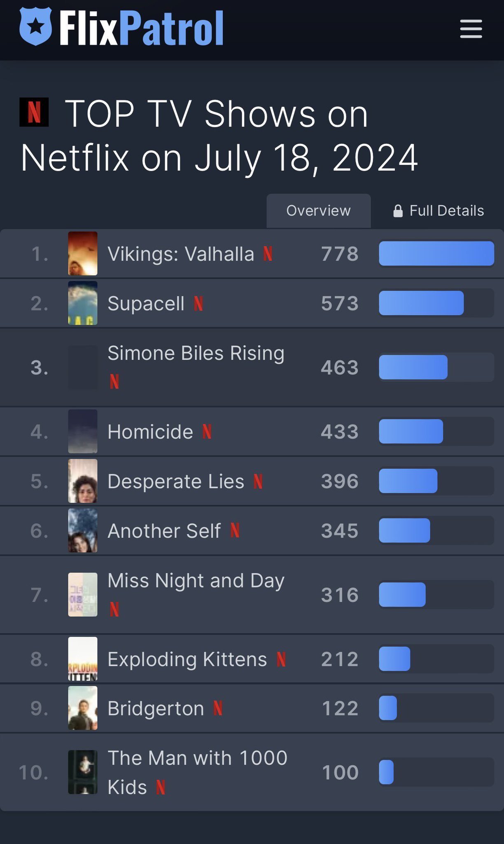Click the Vikings: Valhalla poster thumbnail
Image resolution: width=504 pixels, height=844 pixels.
pyautogui.click(x=83, y=253)
